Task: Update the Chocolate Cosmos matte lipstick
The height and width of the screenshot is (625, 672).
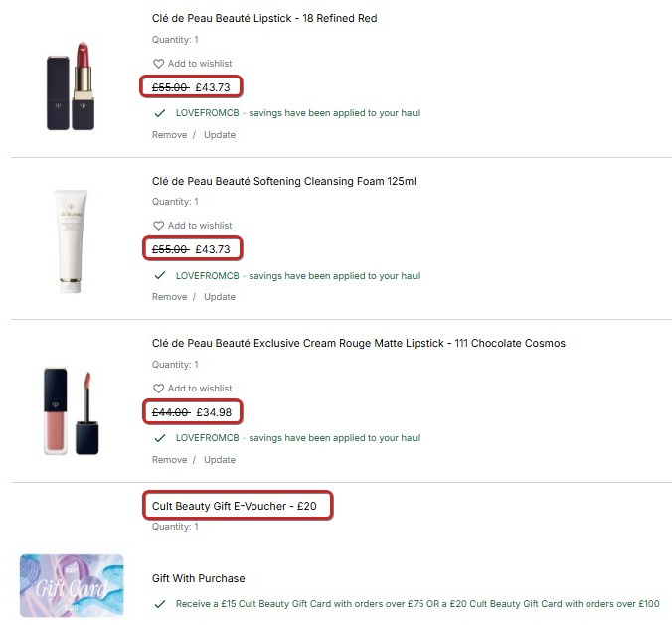Action: (220, 460)
